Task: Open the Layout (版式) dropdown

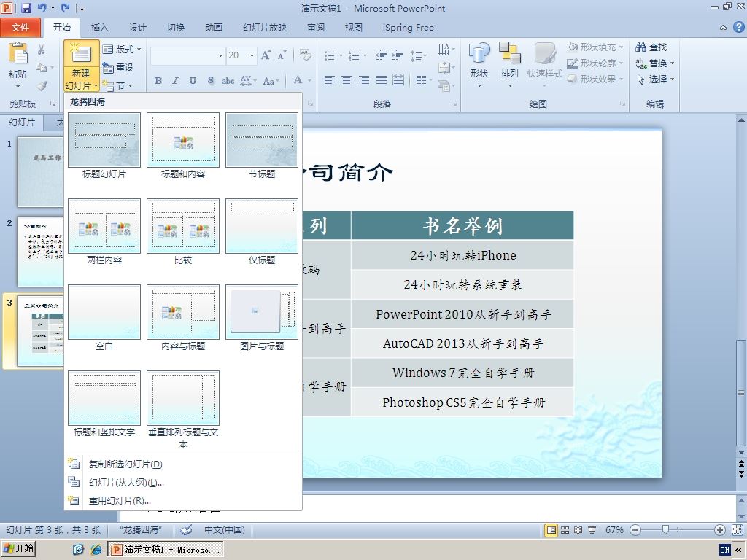Action: pos(122,49)
